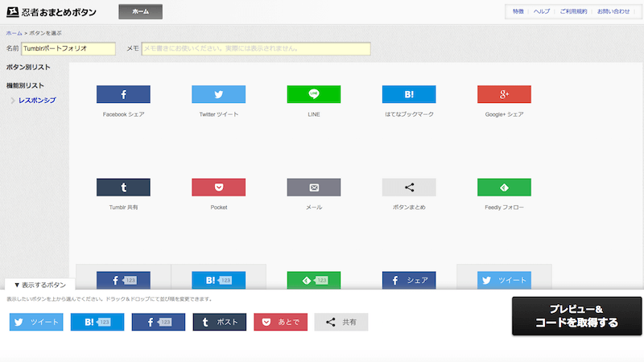Select Facebook button with 123 counter in grid
Viewport: 644px width, 362px height.
tap(123, 280)
